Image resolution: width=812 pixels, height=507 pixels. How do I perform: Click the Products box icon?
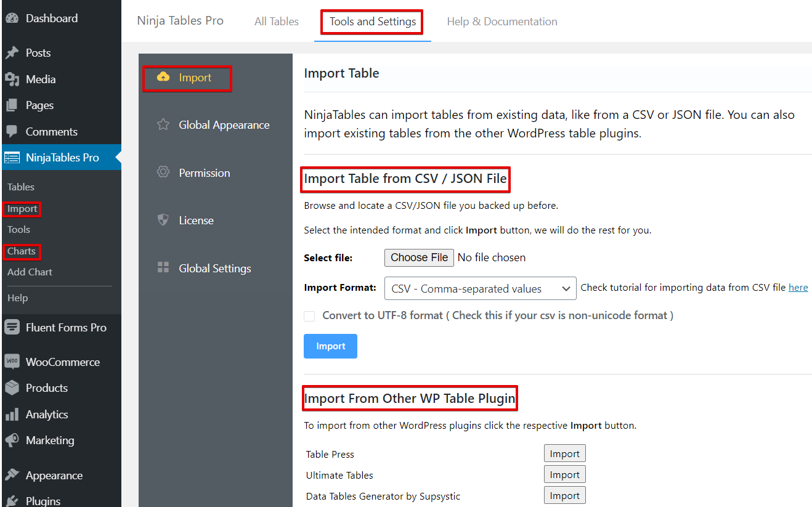pyautogui.click(x=12, y=388)
